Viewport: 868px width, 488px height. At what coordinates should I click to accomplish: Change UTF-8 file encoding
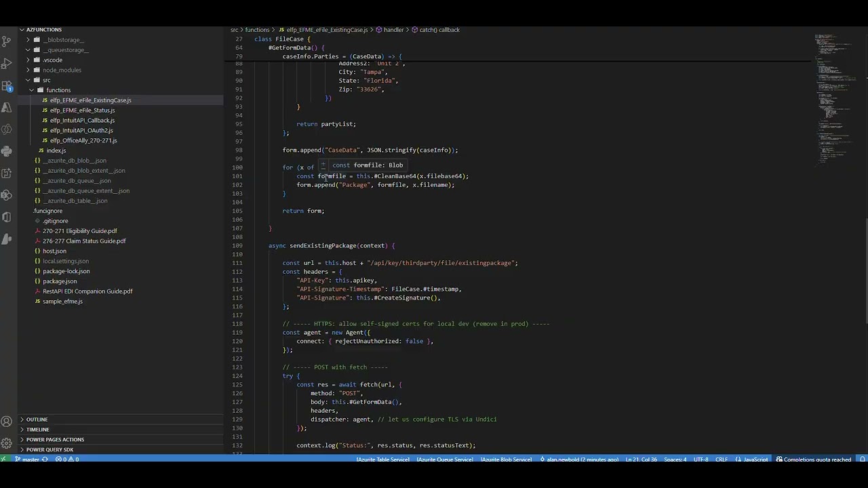[x=701, y=460]
